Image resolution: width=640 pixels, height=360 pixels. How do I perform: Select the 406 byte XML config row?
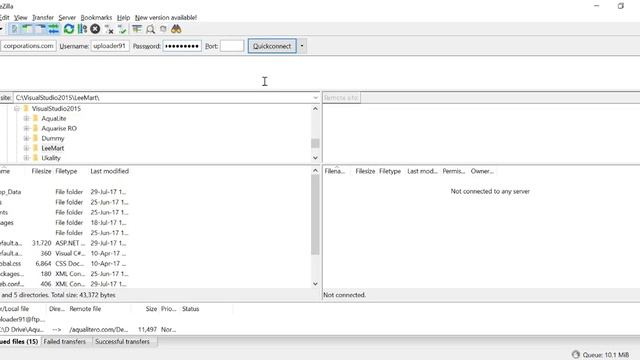coord(65,284)
